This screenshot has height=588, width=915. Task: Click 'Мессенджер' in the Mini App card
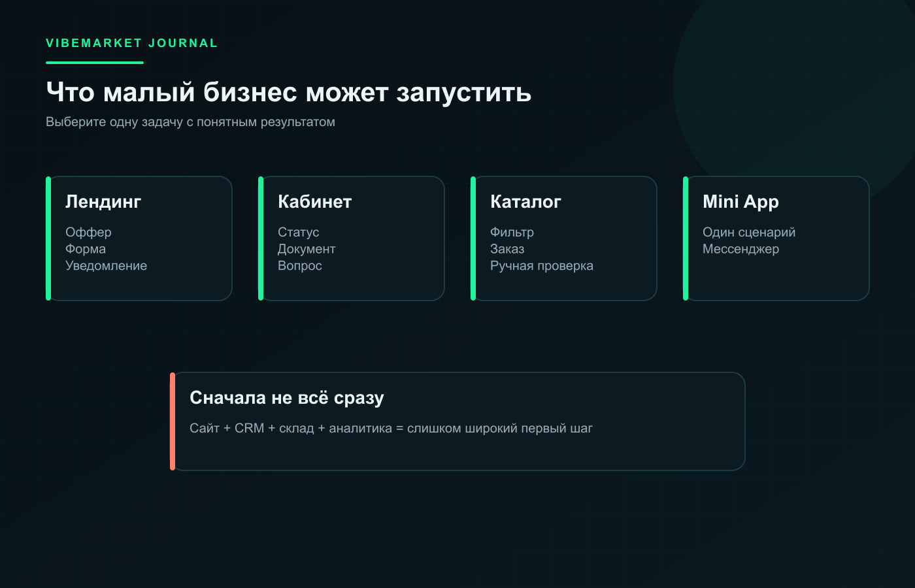[x=740, y=249]
